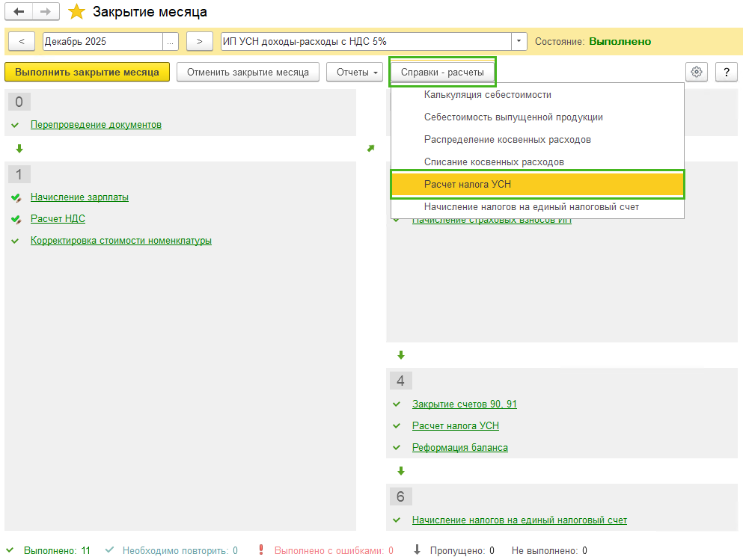Click the stage number 4 label
Screen dimensions: 743x560
click(x=400, y=381)
